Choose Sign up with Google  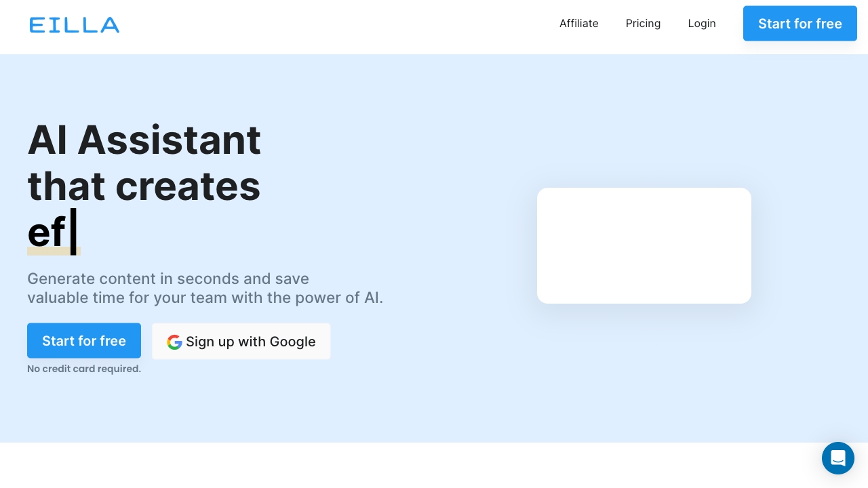click(x=241, y=342)
